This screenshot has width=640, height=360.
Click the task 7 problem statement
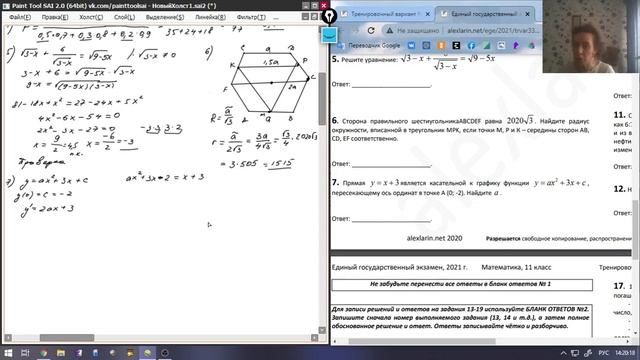tap(460, 187)
